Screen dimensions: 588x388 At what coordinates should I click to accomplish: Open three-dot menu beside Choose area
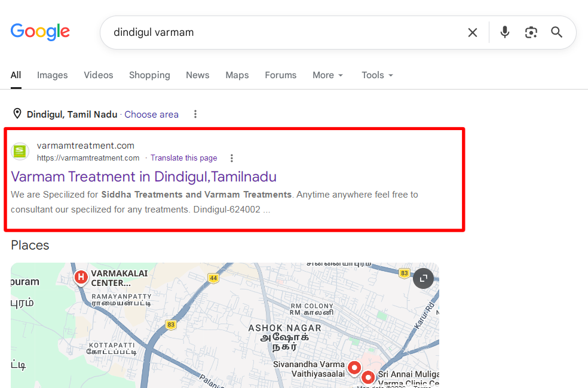point(195,114)
